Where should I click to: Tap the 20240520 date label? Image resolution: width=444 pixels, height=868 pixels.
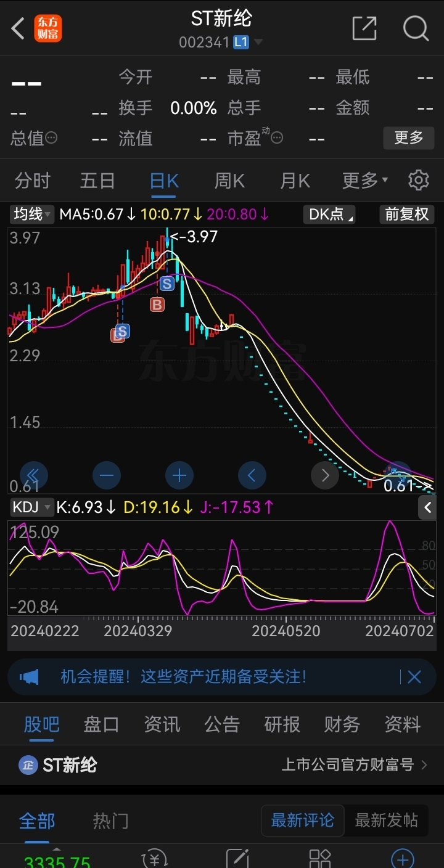(x=286, y=631)
